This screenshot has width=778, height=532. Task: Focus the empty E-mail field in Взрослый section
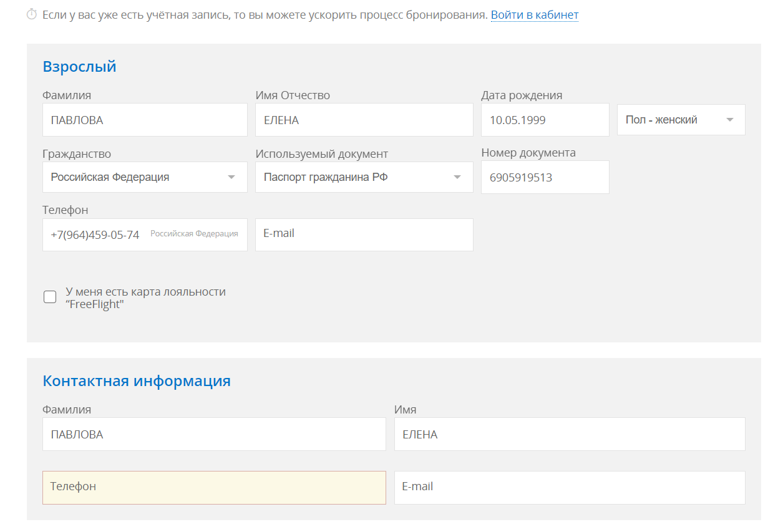point(364,235)
